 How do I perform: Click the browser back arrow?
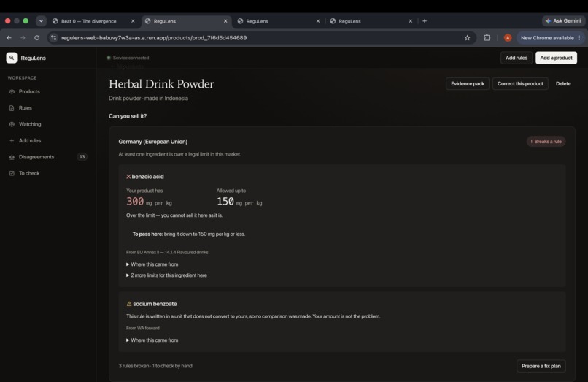9,37
